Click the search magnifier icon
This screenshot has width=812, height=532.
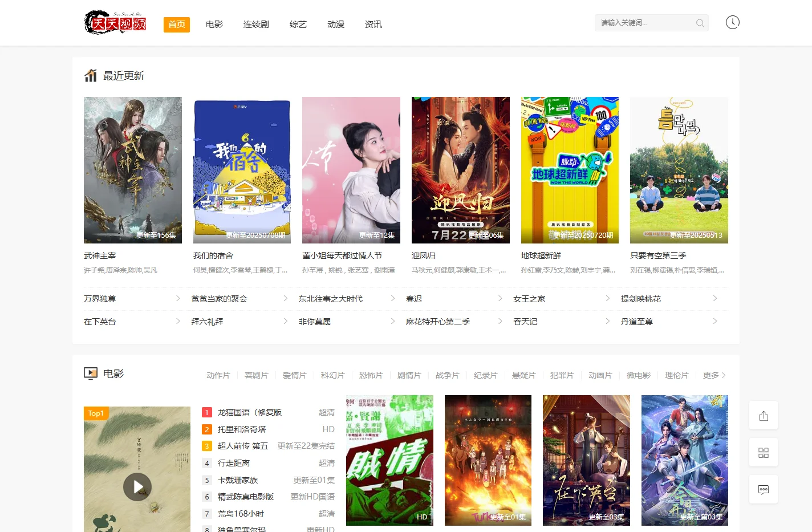click(x=700, y=23)
